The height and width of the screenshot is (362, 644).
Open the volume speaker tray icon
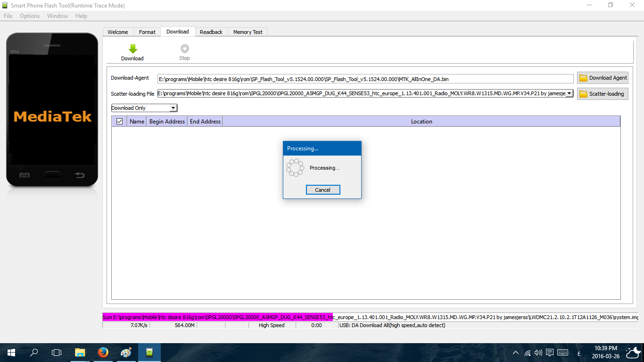pyautogui.click(x=538, y=353)
